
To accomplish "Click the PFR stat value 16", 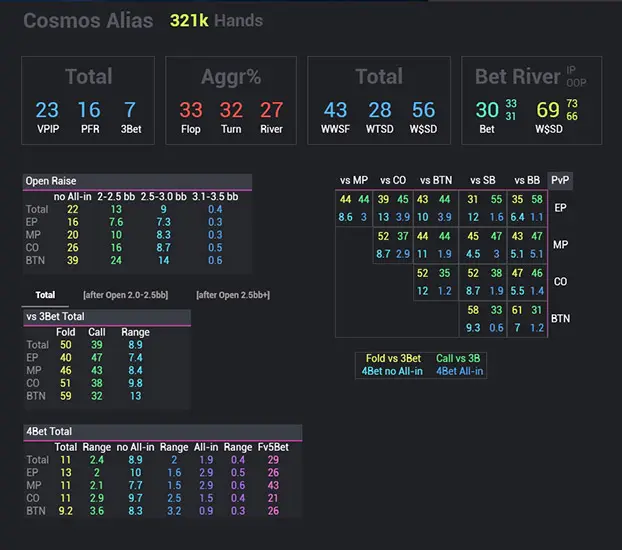I will (x=89, y=110).
